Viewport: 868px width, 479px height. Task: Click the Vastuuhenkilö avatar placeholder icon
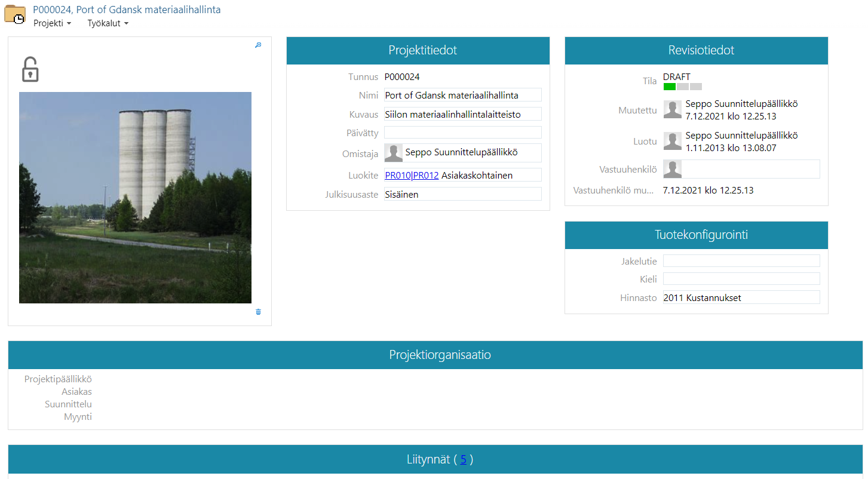coord(673,169)
